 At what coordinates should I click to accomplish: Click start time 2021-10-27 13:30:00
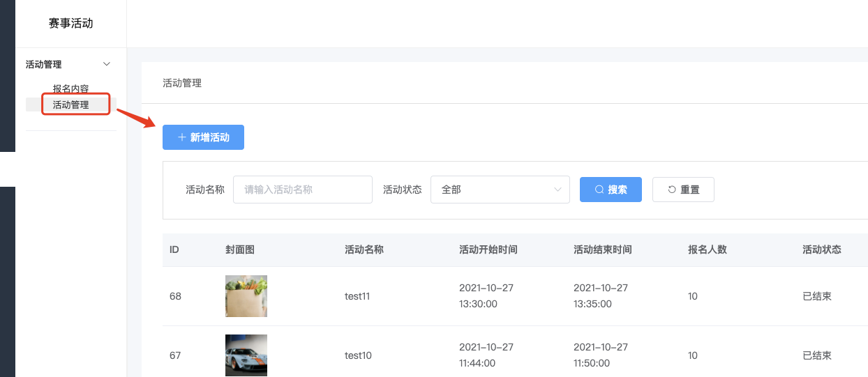pyautogui.click(x=486, y=296)
